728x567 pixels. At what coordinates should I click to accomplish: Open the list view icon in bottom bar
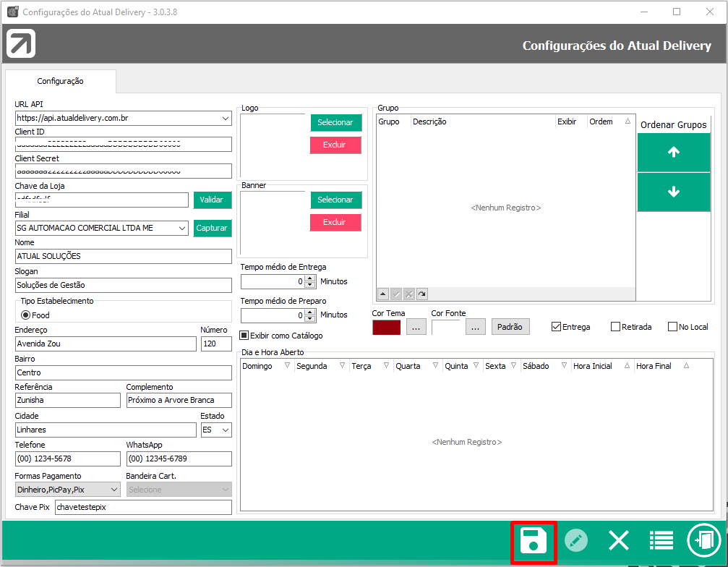[x=661, y=541]
